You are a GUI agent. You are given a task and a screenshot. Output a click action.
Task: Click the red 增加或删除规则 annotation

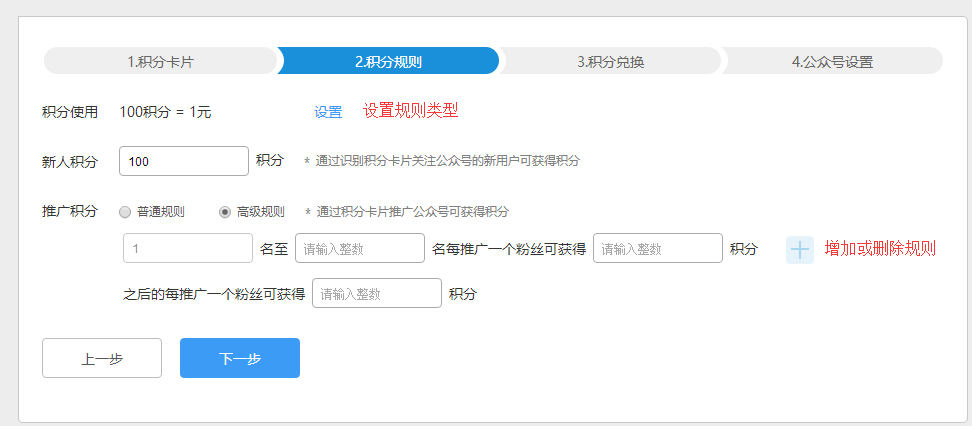coord(880,249)
